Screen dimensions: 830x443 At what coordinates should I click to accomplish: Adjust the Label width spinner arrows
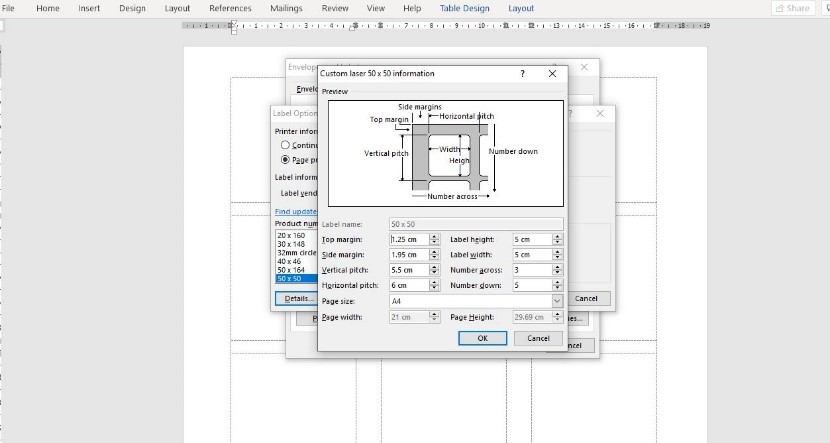coord(557,255)
